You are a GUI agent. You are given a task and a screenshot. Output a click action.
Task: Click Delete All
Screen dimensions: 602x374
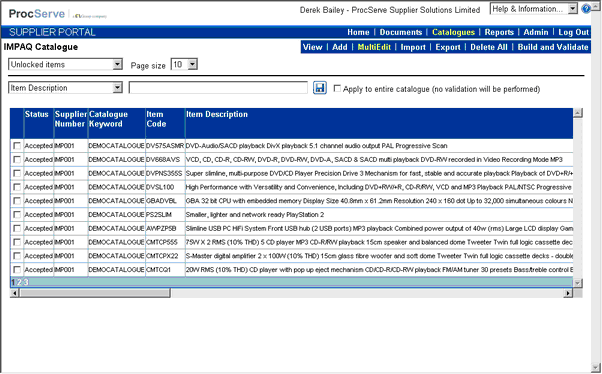click(489, 47)
